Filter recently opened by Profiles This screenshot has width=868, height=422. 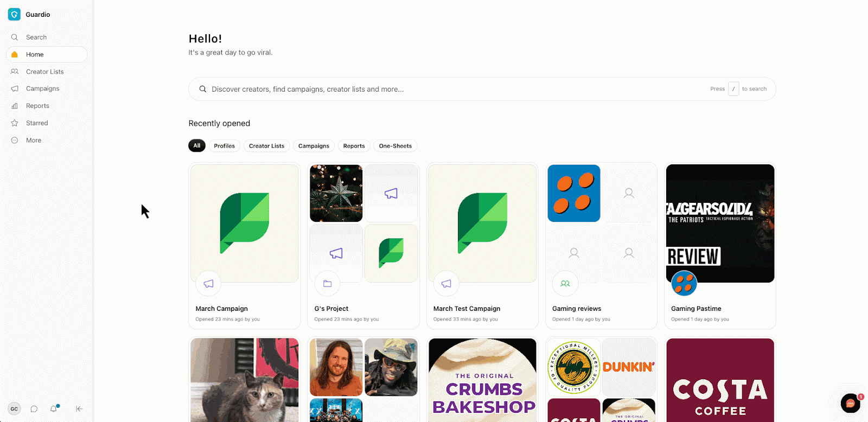click(x=224, y=146)
